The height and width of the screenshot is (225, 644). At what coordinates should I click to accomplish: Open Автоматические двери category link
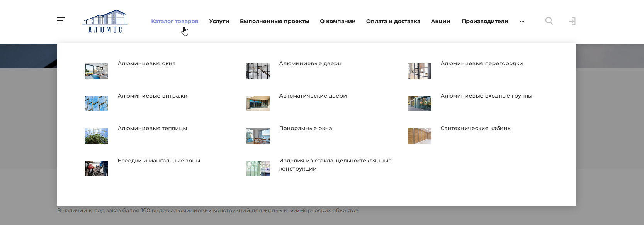(x=313, y=96)
